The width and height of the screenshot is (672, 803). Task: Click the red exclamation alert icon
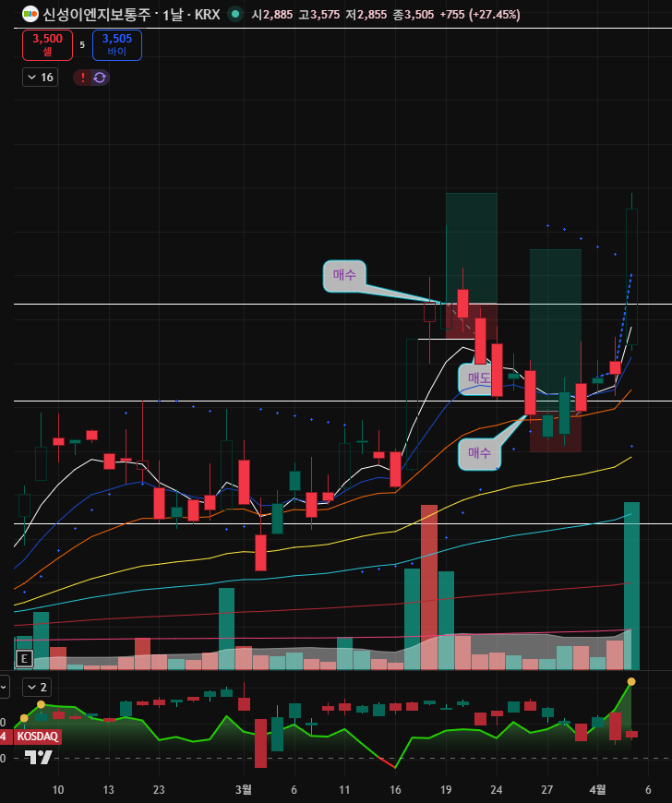click(82, 78)
